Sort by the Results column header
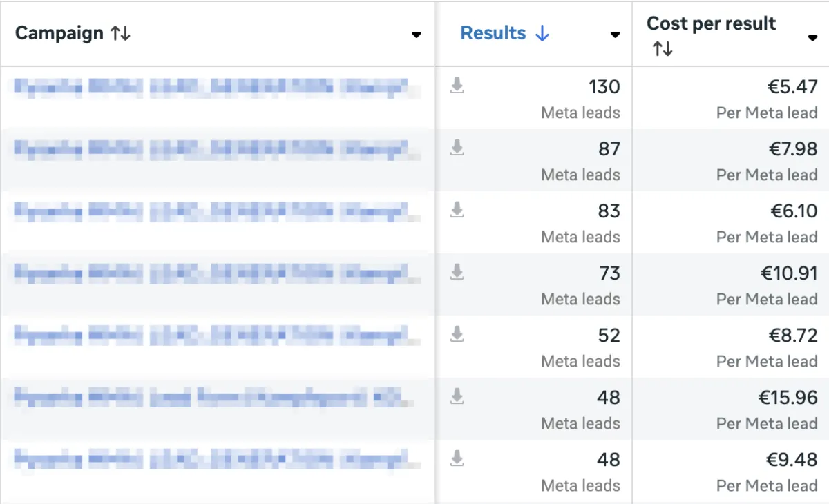 (493, 33)
